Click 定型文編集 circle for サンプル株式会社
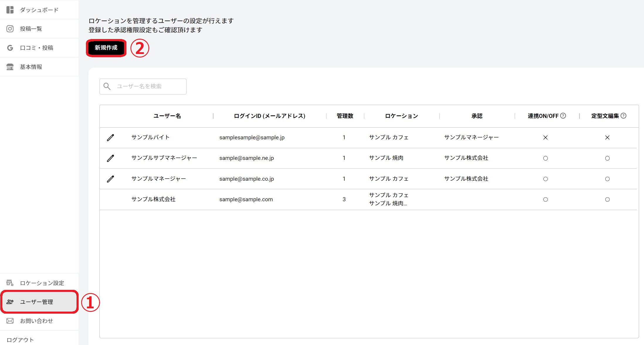 607,199
